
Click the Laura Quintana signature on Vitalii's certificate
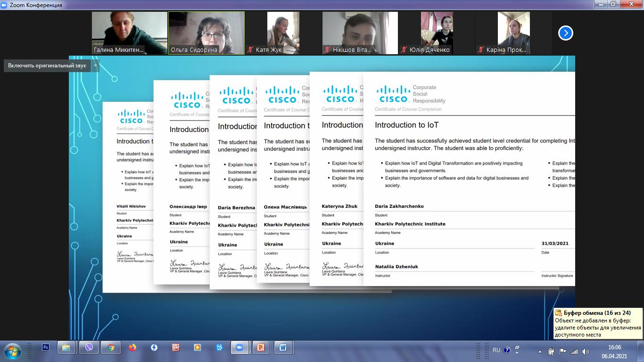(135, 255)
